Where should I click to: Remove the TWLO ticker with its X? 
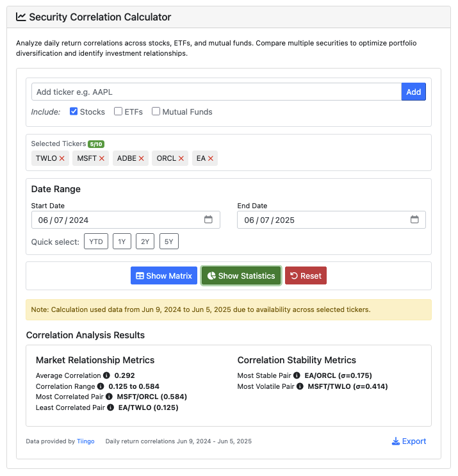62,158
